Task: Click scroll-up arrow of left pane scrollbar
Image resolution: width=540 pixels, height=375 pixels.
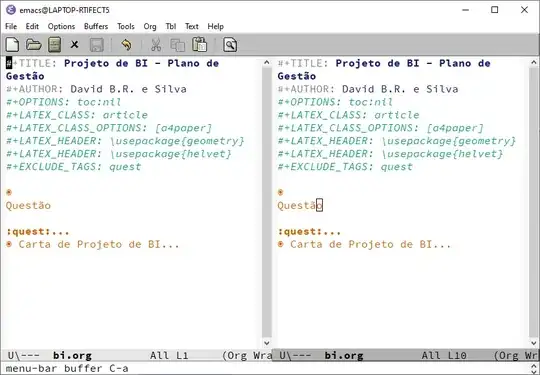Action: click(x=267, y=63)
